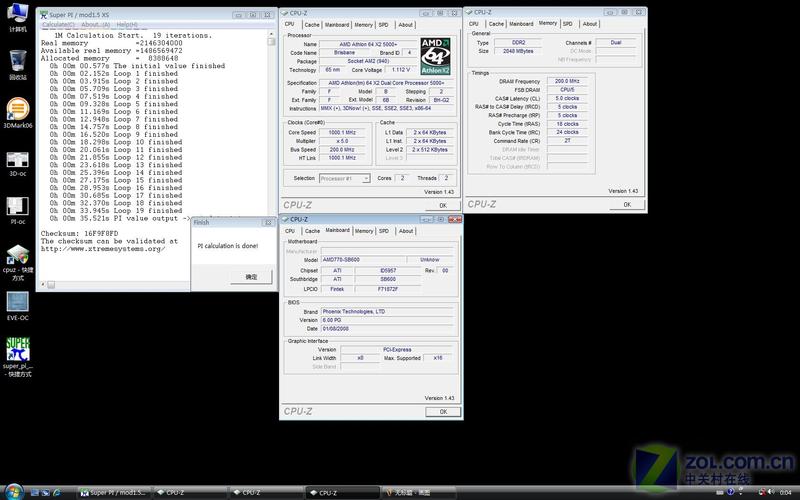The image size is (800, 500).
Task: Switch to CPU tab in memory CPU-Z window
Action: pyautogui.click(x=474, y=24)
